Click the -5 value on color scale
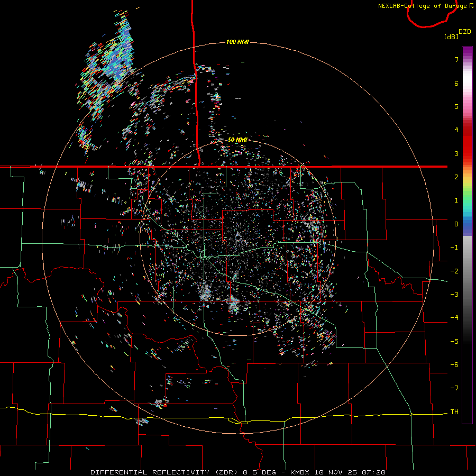This screenshot has width=476, height=476. [454, 342]
